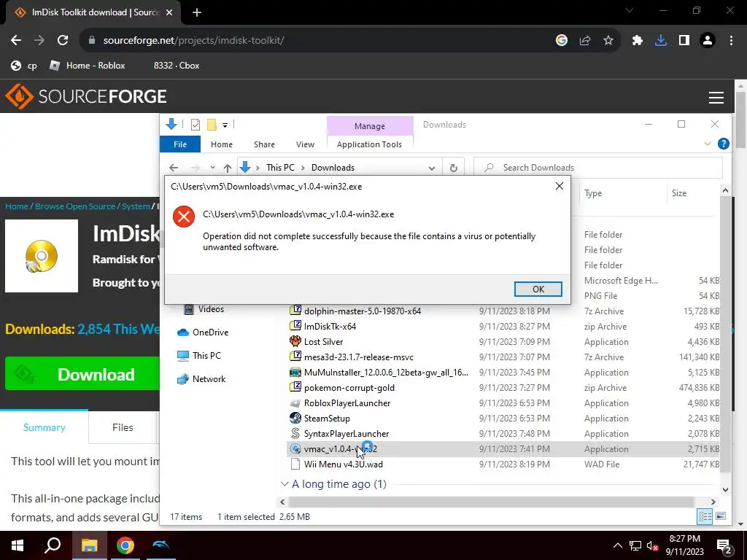Viewport: 747px width, 560px height.
Task: Open taskbar Search
Action: pyautogui.click(x=53, y=545)
